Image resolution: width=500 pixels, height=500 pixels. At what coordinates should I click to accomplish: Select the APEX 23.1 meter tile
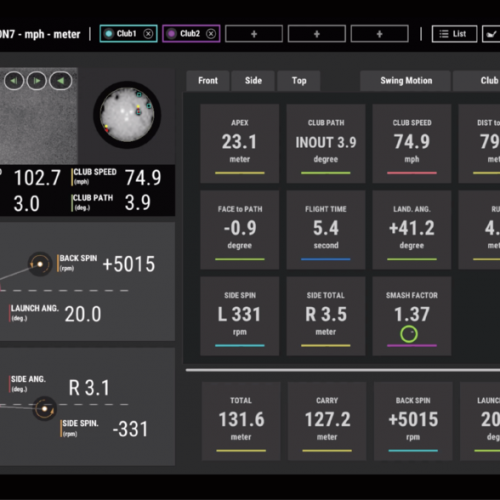pos(240,143)
